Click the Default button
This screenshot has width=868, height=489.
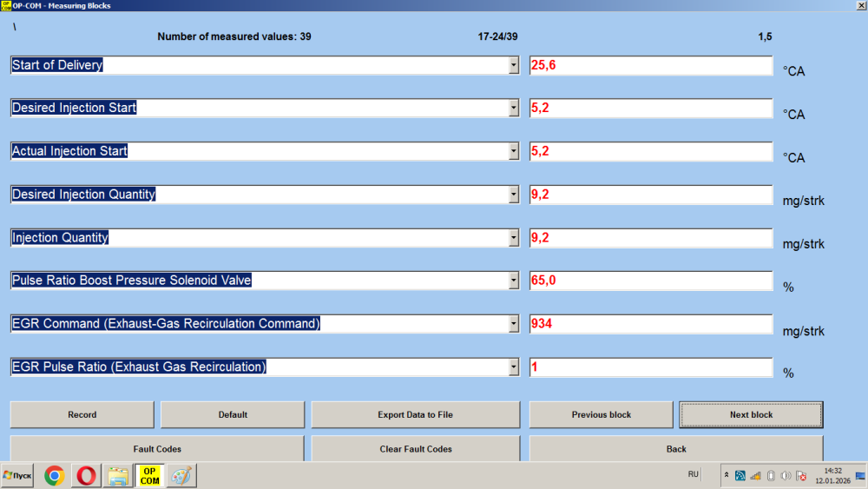233,414
